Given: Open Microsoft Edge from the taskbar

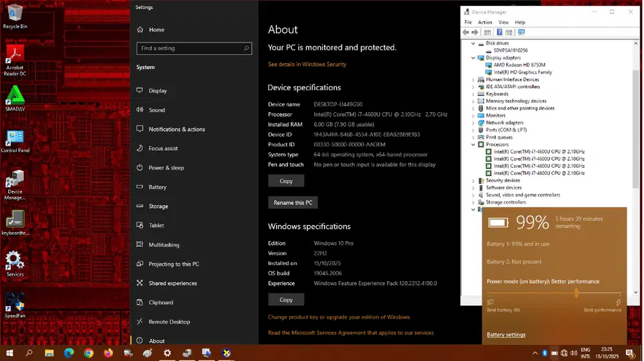Looking at the screenshot, I should [69, 353].
